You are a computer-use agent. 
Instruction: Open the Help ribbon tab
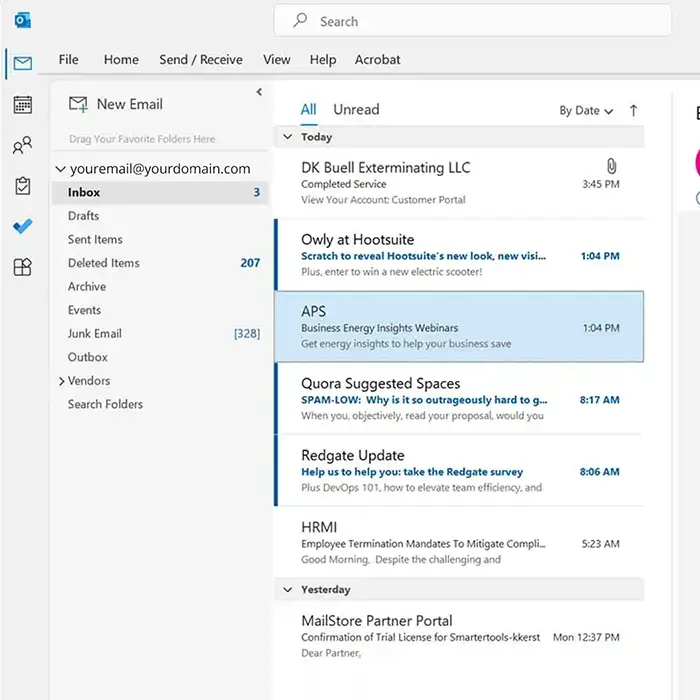click(323, 60)
